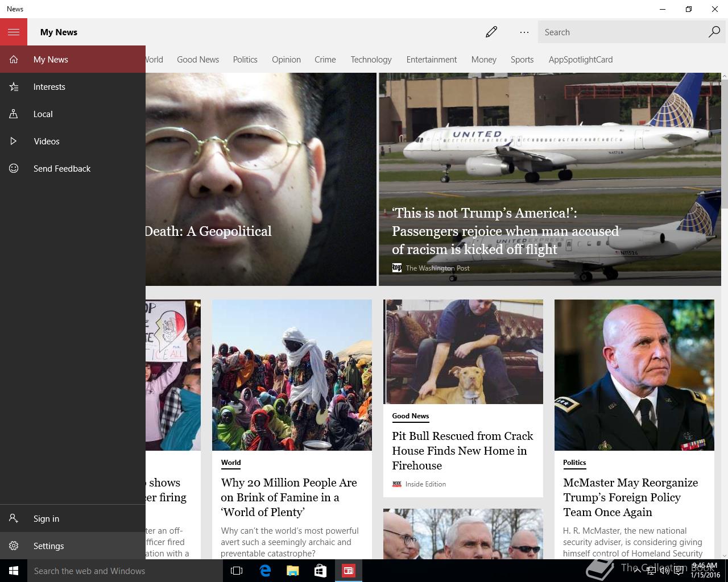This screenshot has width=728, height=582.
Task: Open the Geopolitical death headline article
Action: [x=208, y=231]
